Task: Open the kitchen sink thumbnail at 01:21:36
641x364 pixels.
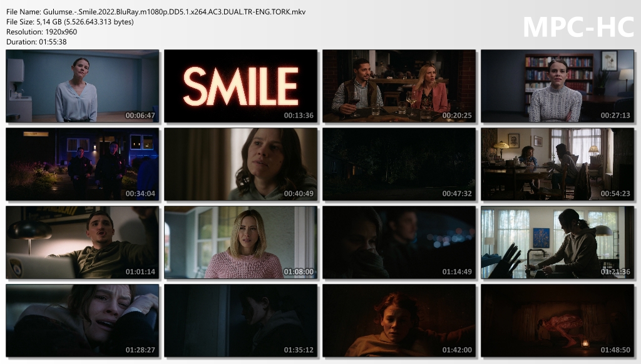Action: [557, 242]
